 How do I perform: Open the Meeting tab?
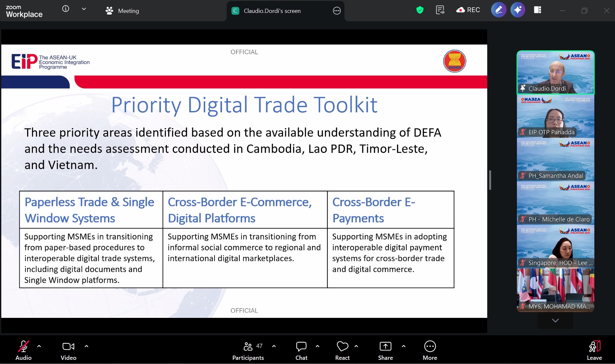(x=122, y=11)
